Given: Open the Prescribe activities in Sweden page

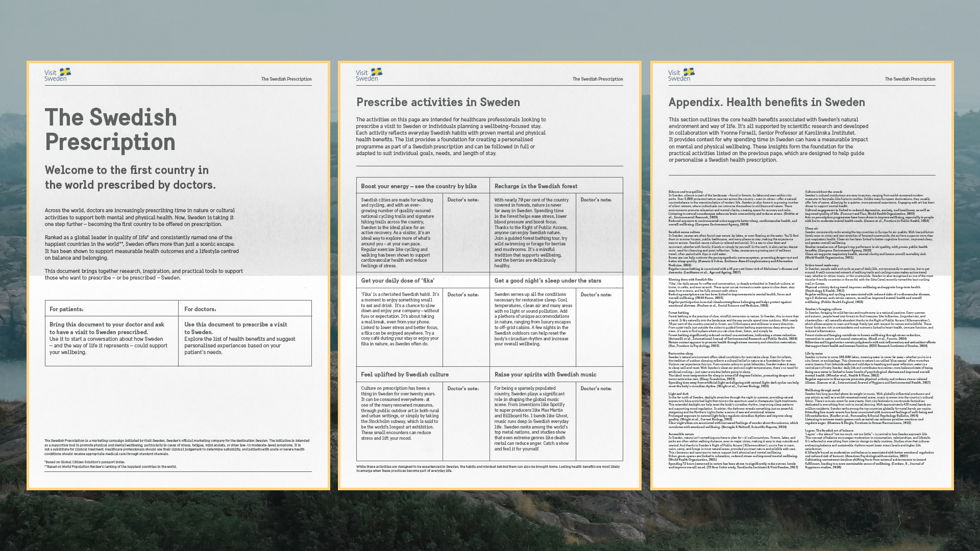Looking at the screenshot, I should click(438, 102).
